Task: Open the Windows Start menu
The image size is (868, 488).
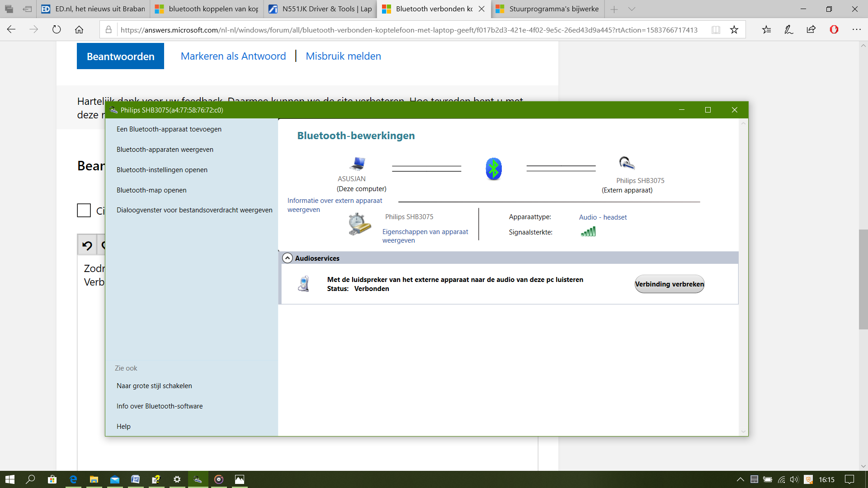Action: click(10, 479)
